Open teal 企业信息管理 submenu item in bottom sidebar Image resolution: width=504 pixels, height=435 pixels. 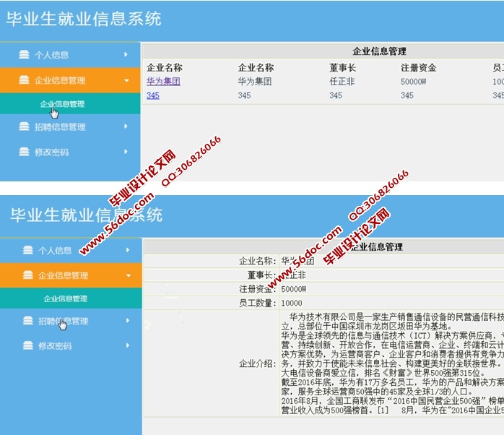pyautogui.click(x=66, y=299)
